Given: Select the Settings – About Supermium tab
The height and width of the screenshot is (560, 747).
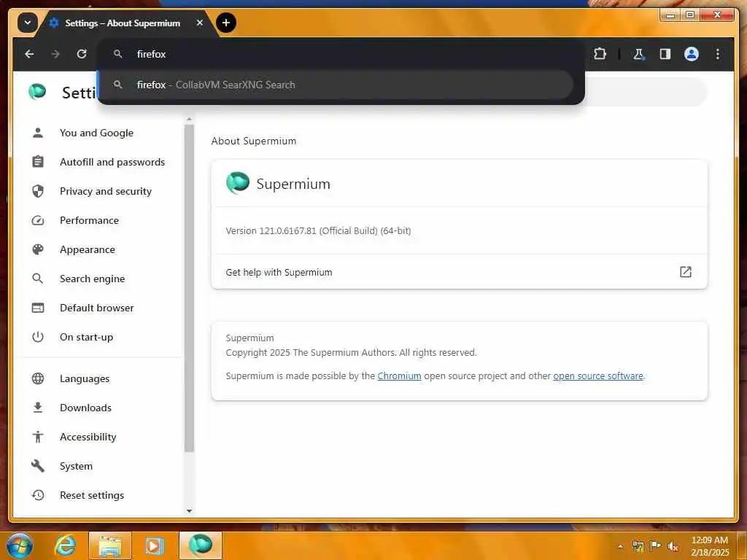Looking at the screenshot, I should pyautogui.click(x=123, y=23).
